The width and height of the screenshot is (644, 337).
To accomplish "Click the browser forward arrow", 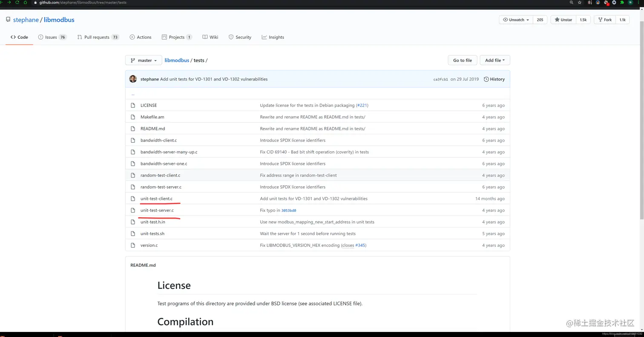I will coord(9,3).
